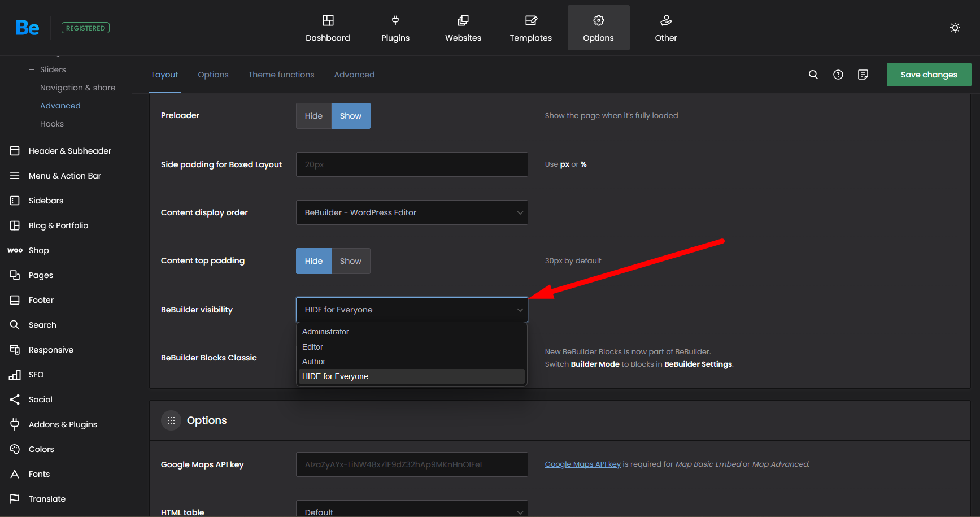The image size is (980, 517).
Task: Click the Be logo
Action: click(x=28, y=28)
